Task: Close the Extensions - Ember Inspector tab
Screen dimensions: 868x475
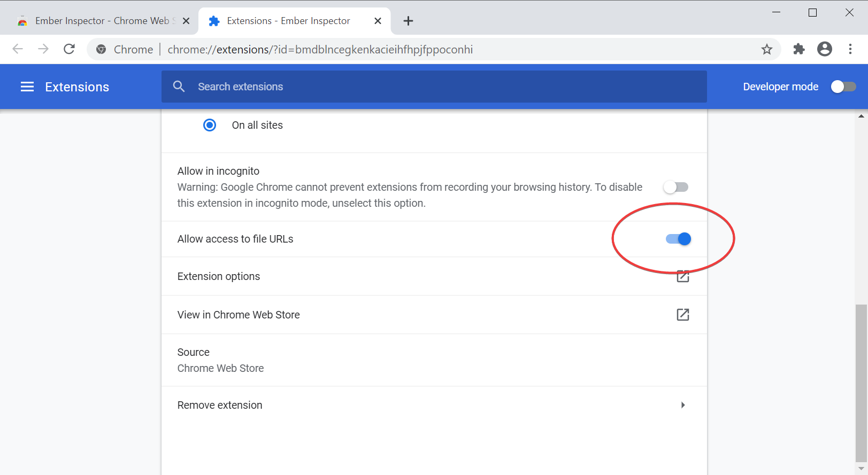Action: 378,21
